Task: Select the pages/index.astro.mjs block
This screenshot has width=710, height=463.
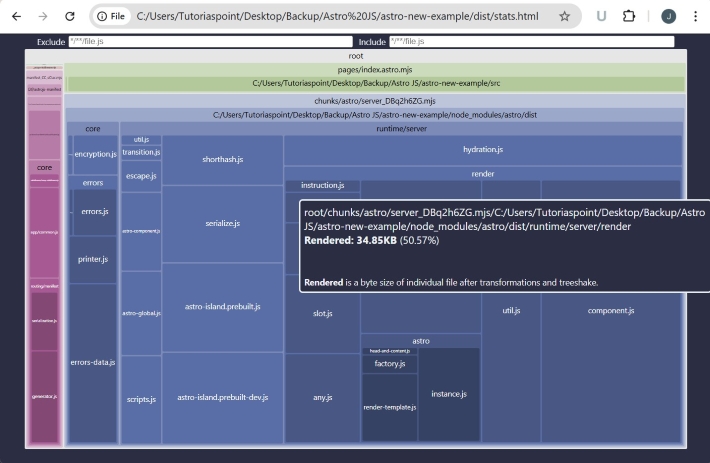Action: click(x=375, y=70)
